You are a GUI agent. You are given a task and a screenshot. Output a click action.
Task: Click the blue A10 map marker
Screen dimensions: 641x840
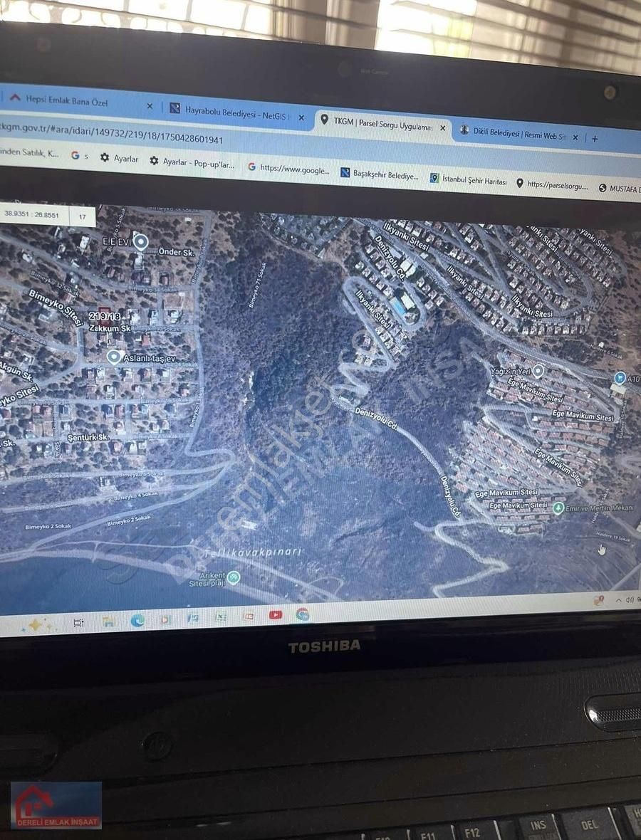tap(620, 378)
